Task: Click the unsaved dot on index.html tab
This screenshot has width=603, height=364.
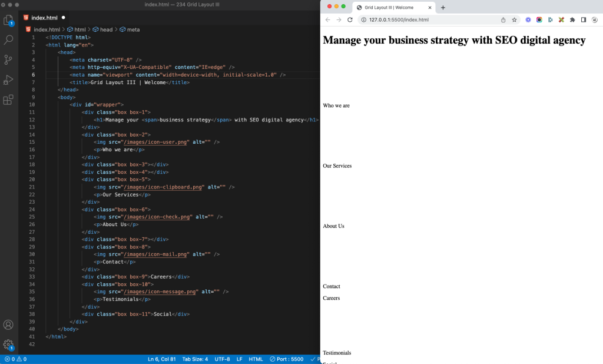Action: click(64, 17)
